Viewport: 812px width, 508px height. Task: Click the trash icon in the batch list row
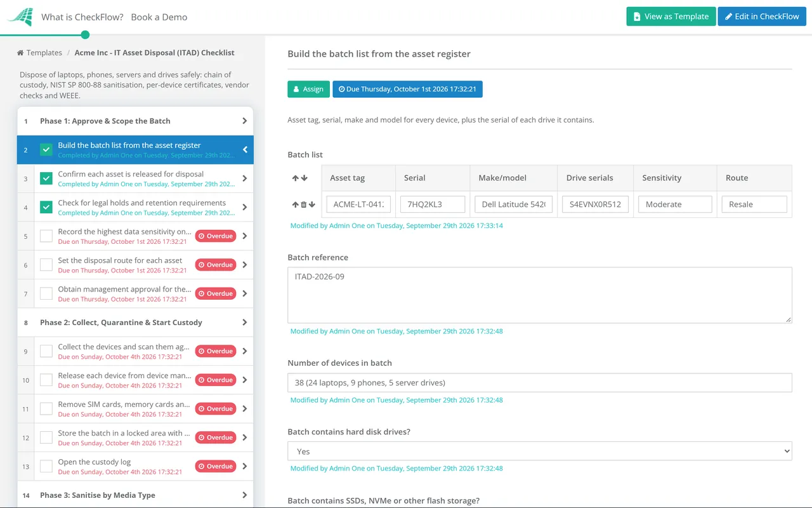(x=304, y=204)
